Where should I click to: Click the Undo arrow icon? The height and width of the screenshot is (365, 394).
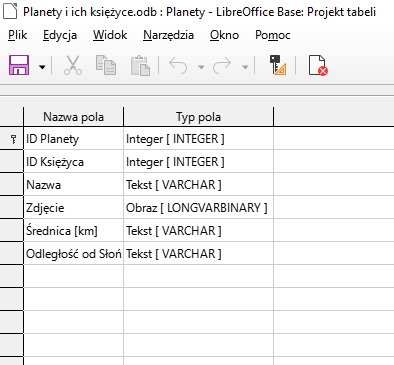point(178,65)
